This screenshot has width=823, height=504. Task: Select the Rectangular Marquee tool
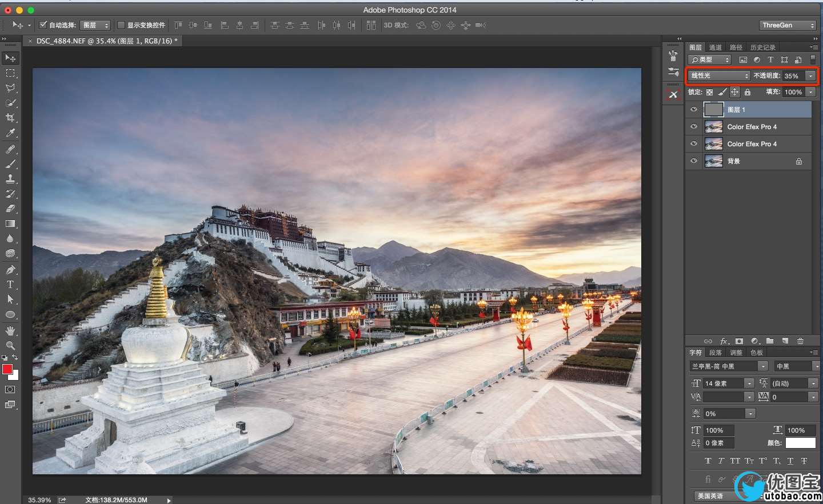click(10, 73)
